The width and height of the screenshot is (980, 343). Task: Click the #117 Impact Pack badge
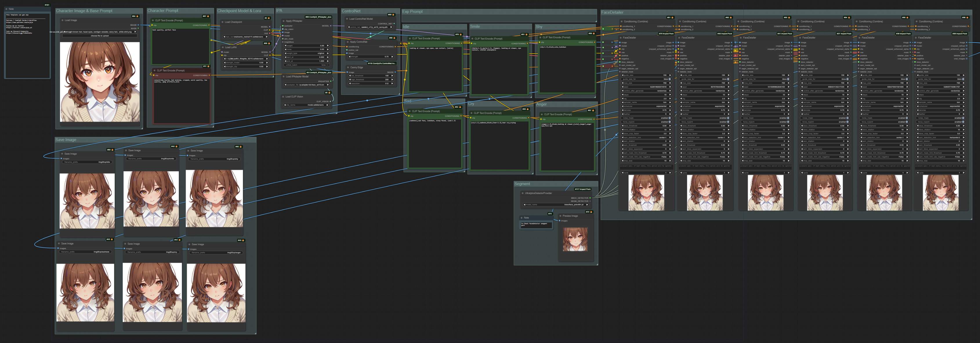point(582,189)
